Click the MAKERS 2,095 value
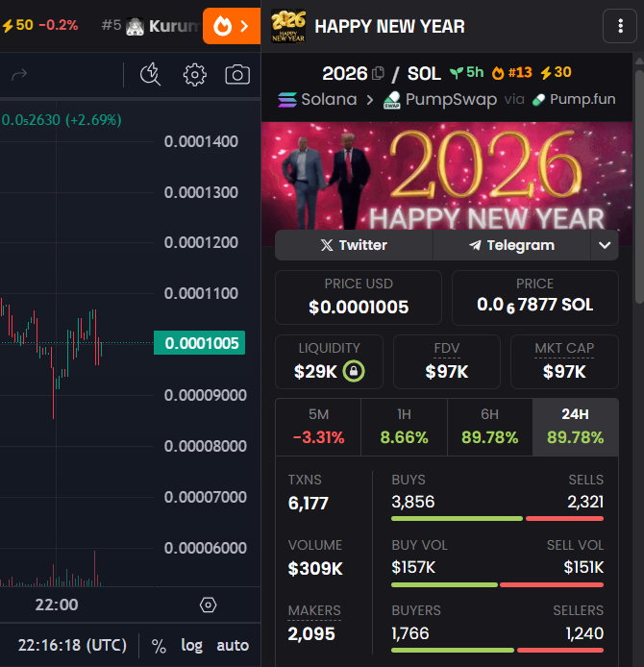The width and height of the screenshot is (644, 667). 311,633
